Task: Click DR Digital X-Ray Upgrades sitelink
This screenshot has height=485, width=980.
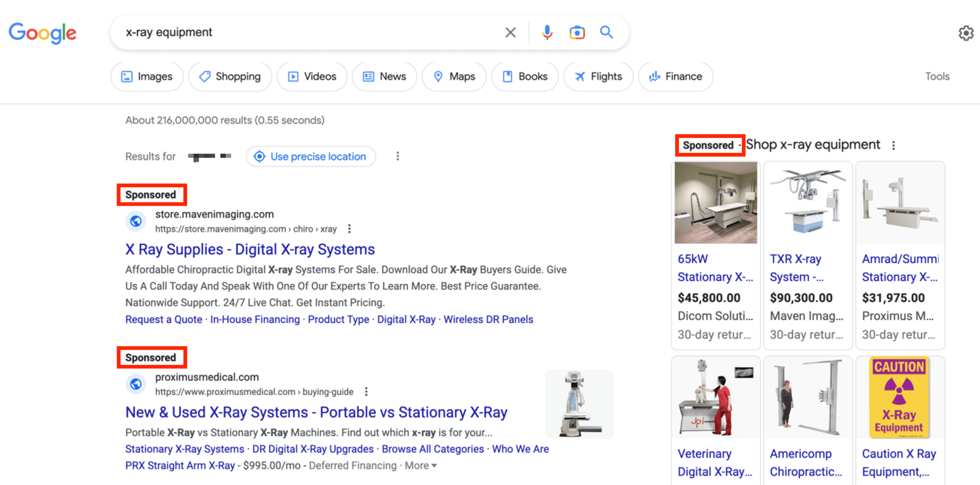Action: pos(313,449)
